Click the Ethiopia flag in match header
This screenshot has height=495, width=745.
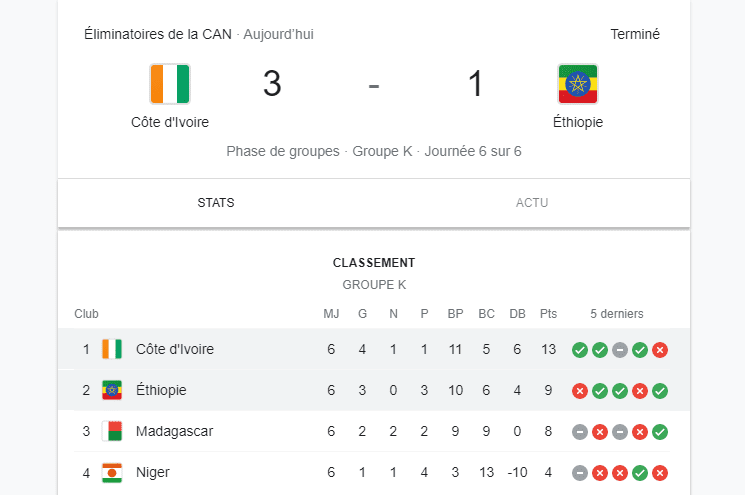(x=577, y=84)
